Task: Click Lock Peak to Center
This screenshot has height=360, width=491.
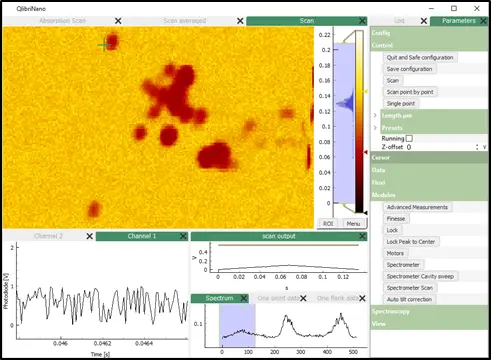Action: tap(411, 242)
